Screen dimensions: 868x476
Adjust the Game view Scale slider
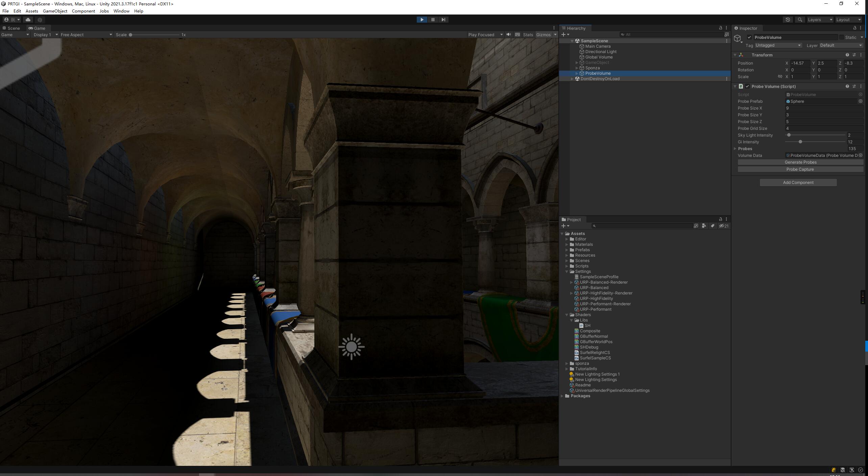(155, 34)
